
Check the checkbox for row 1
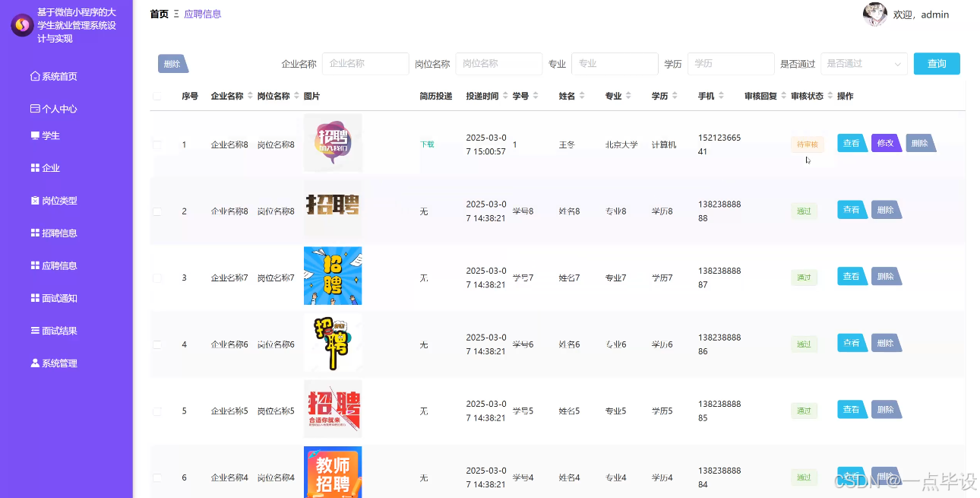[157, 143]
